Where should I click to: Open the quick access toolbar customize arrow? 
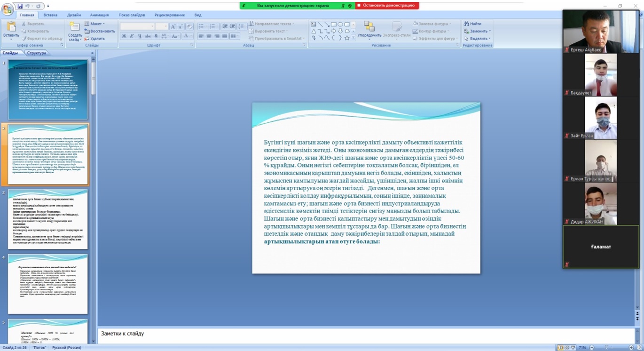pos(48,6)
